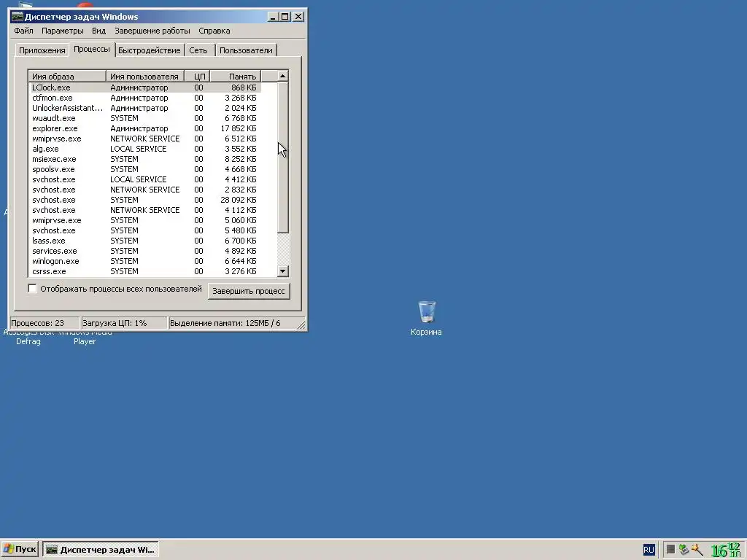Viewport: 747px width, 560px height.
Task: Click the Auslogics Disk Defrag desktop shortcut
Action: (x=28, y=337)
